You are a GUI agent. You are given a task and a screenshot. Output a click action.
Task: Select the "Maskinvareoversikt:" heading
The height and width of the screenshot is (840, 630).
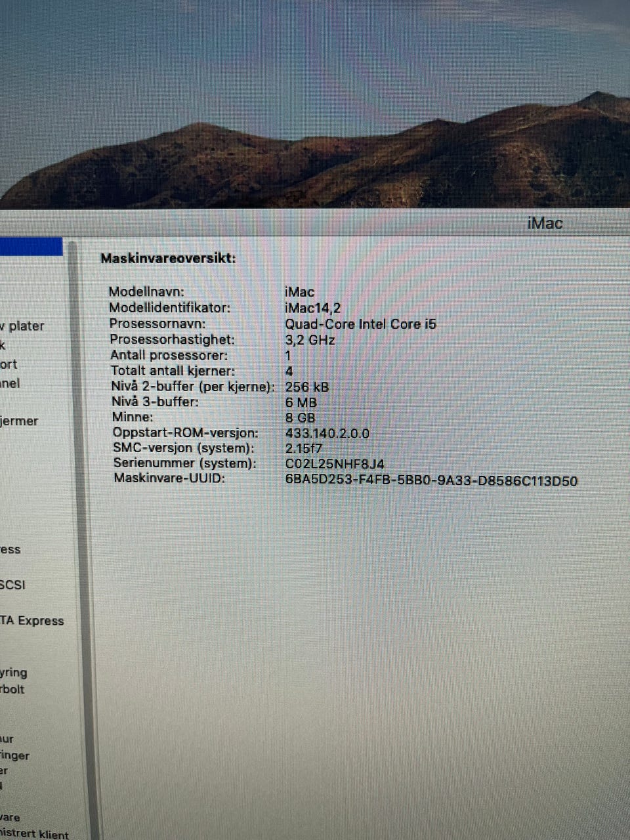(168, 259)
